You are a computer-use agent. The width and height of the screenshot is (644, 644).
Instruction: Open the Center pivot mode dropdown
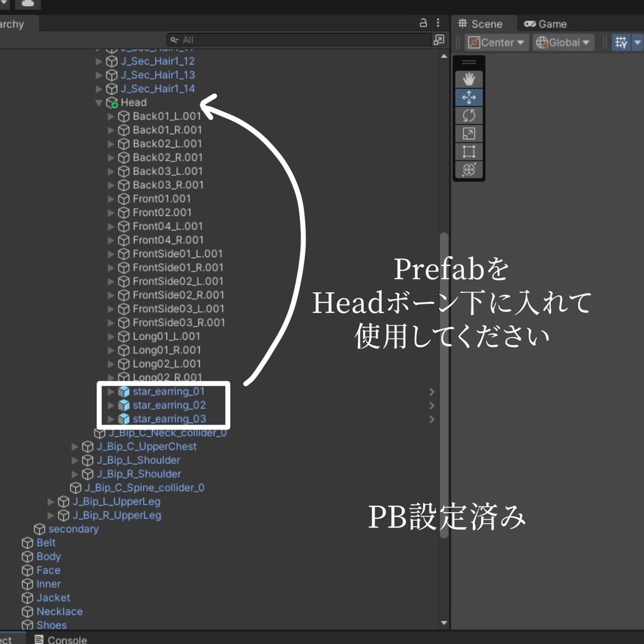tap(496, 42)
